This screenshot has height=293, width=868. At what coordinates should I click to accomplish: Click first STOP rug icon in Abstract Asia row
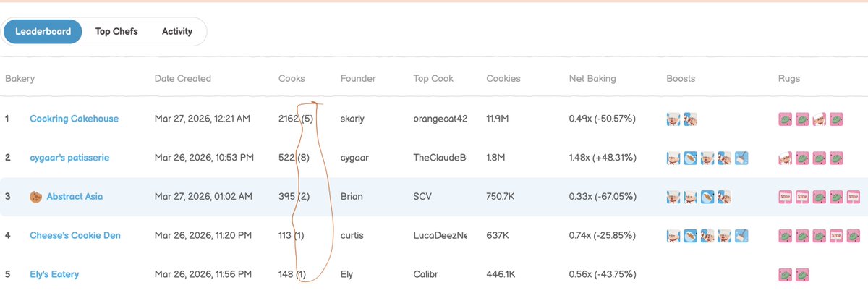point(785,197)
